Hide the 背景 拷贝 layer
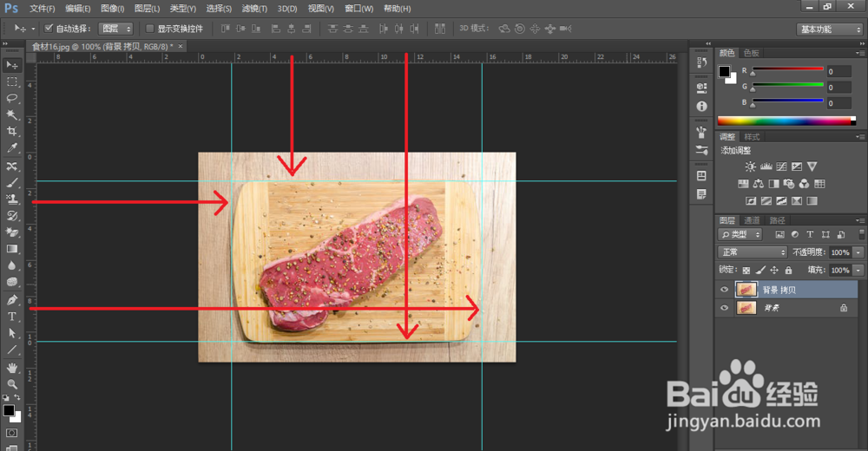The image size is (868, 451). pyautogui.click(x=724, y=290)
